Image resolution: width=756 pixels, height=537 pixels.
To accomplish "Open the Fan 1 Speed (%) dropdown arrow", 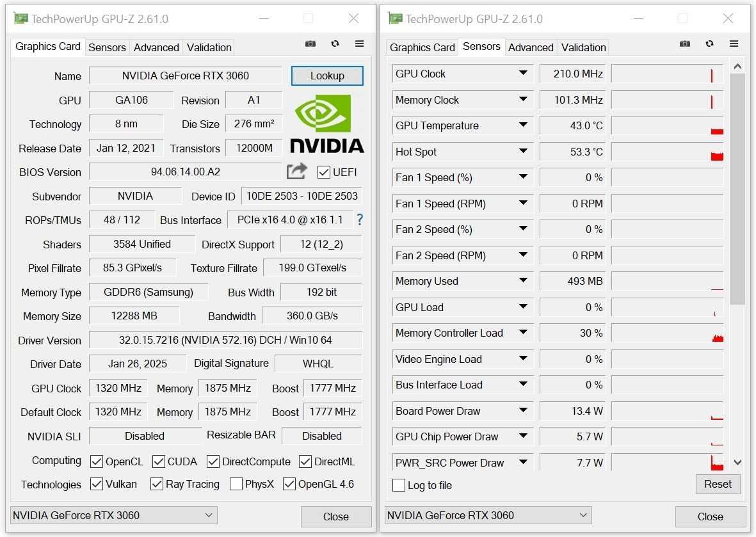I will [x=523, y=177].
